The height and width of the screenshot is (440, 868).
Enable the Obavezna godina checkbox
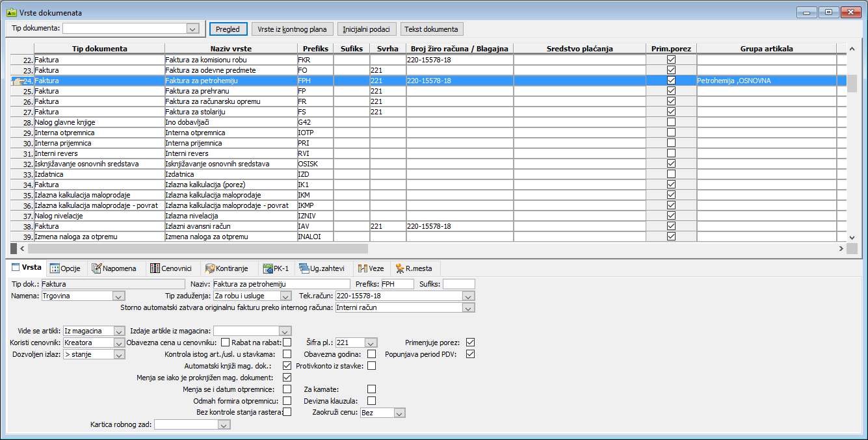click(371, 354)
